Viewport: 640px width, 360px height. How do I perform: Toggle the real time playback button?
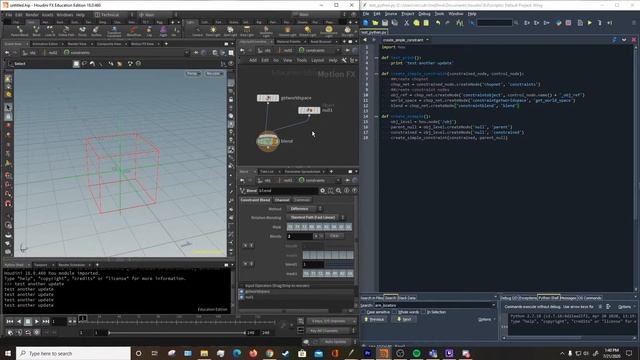pos(10,333)
